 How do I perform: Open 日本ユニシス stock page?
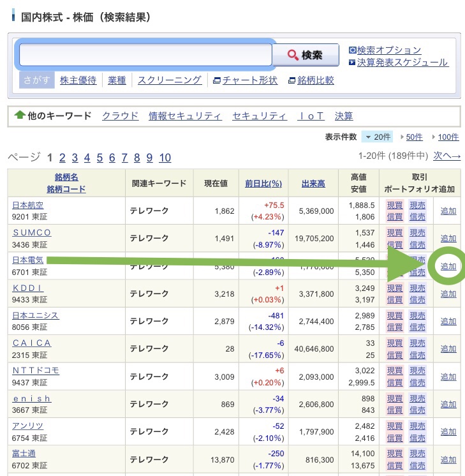(36, 315)
